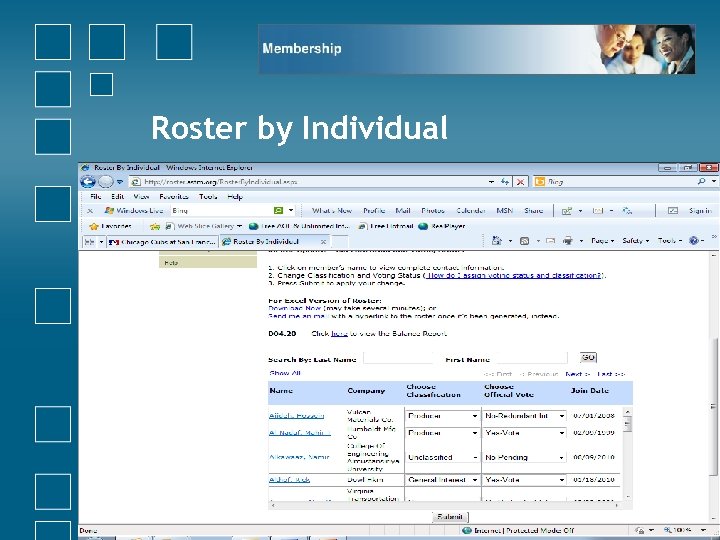Open the Free AOL & Unlimited Internet favorite

(x=299, y=226)
